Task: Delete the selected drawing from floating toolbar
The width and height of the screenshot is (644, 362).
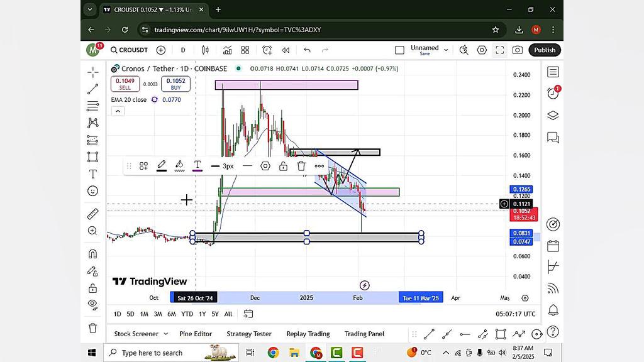Action: 301,166
